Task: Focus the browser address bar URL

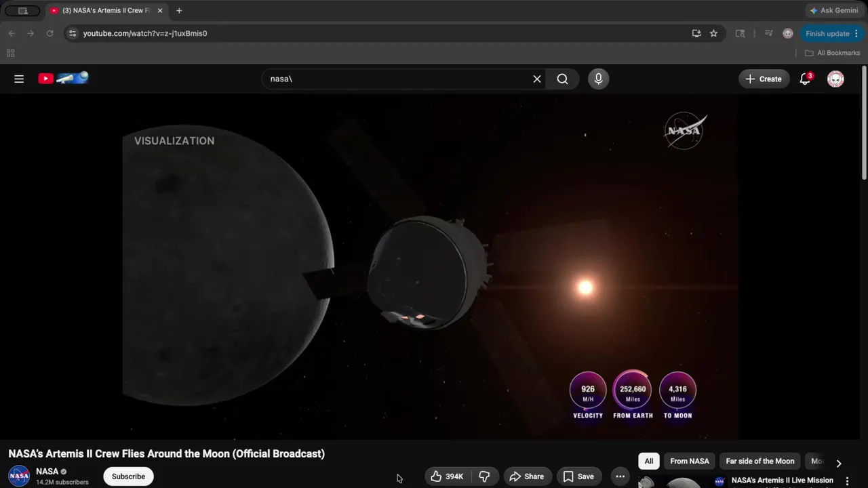Action: click(145, 33)
